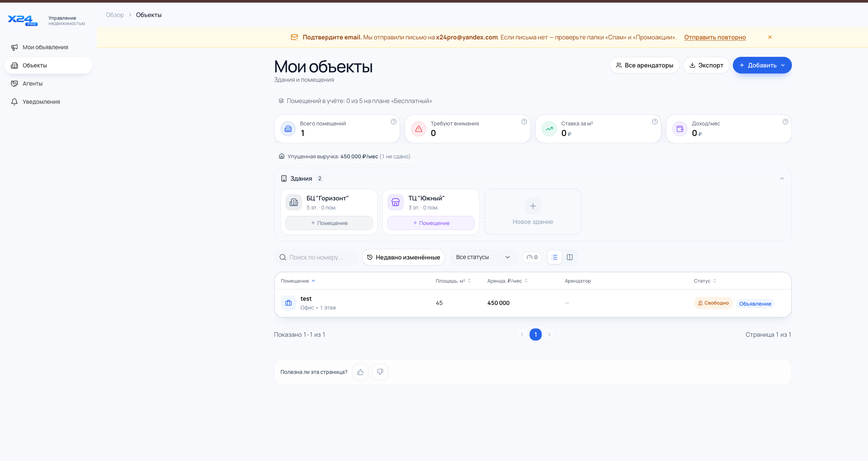Switch to column board view

click(569, 257)
